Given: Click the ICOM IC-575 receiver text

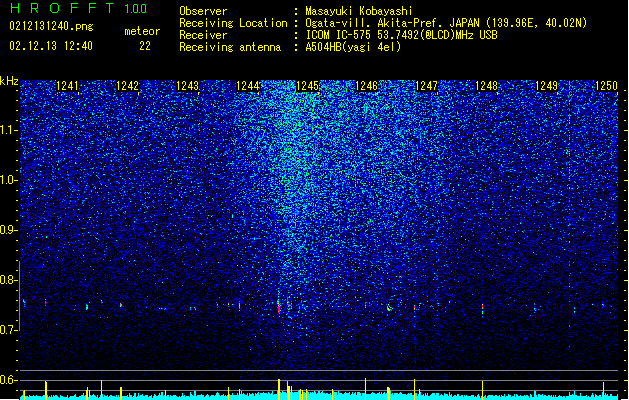Looking at the screenshot, I should point(401,35).
